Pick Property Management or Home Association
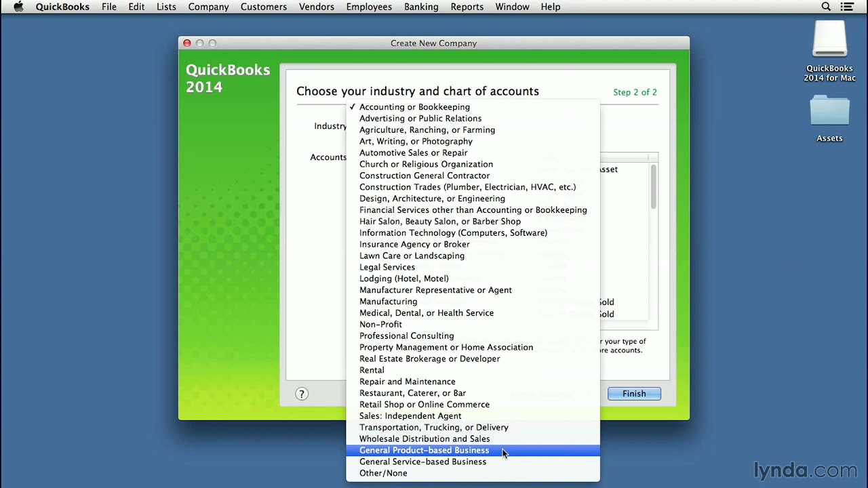 point(473,348)
